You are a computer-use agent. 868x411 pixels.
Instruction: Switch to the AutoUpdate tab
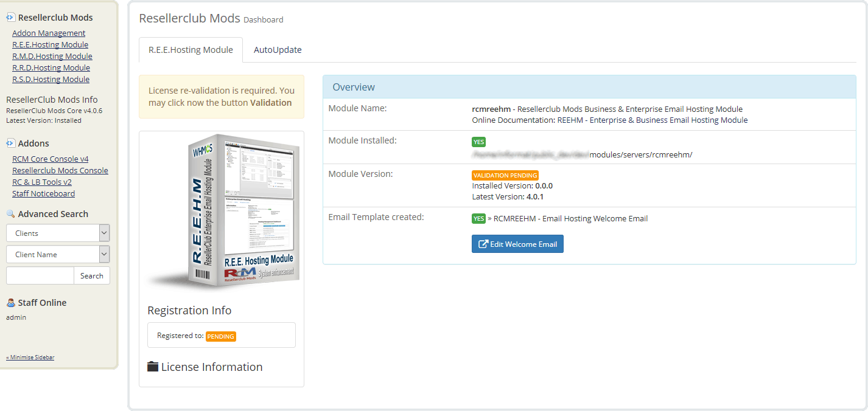(x=278, y=50)
